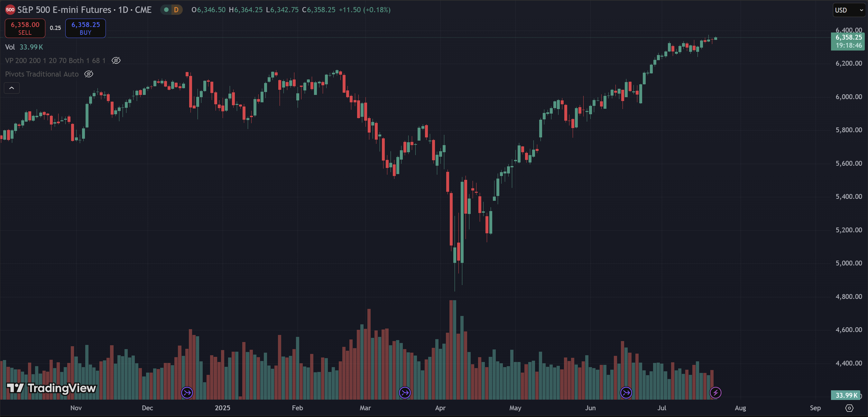Open chart settings via hexagon gear icon
868x417 pixels.
(x=849, y=408)
